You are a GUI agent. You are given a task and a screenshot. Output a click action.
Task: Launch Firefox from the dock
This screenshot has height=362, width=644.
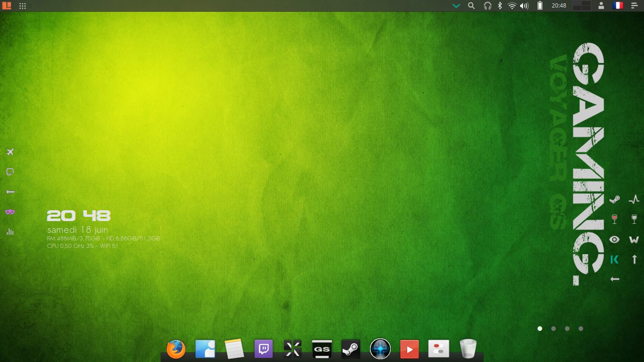[x=176, y=349]
